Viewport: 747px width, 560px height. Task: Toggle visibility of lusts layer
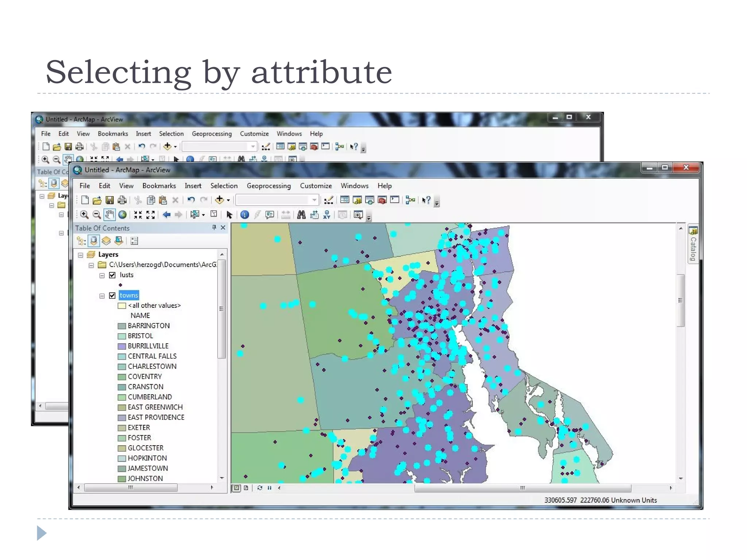click(x=112, y=275)
